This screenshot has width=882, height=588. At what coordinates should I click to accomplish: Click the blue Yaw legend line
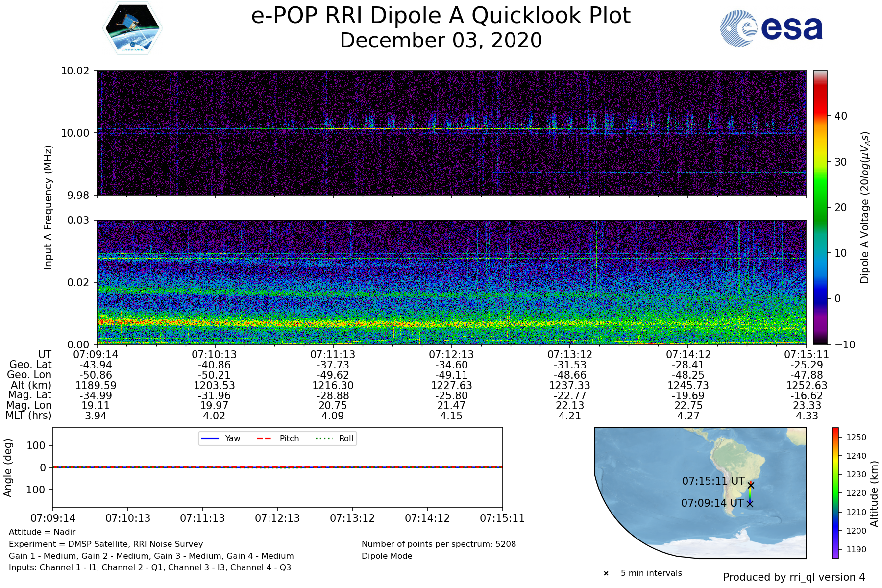click(x=210, y=438)
